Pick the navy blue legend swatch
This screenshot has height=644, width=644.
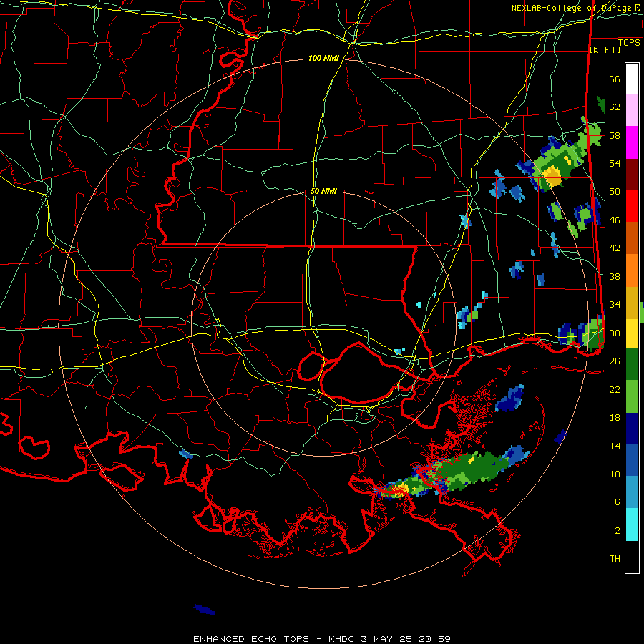pos(632,429)
